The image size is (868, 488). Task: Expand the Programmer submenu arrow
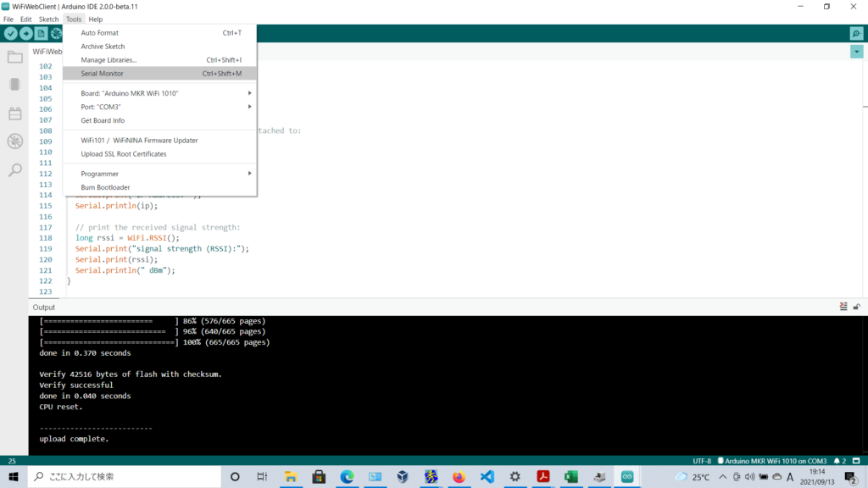pos(250,174)
